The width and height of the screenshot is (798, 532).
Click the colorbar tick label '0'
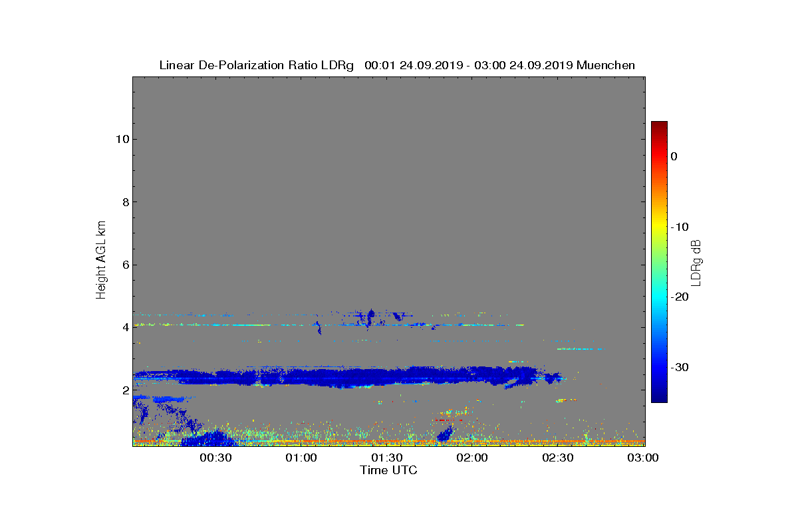point(674,156)
